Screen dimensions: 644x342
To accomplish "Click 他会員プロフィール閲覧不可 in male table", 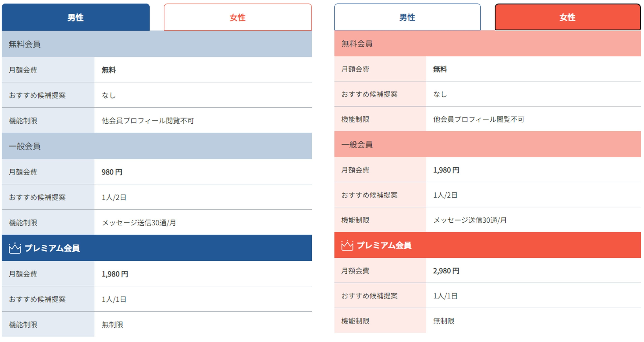I will (x=148, y=121).
